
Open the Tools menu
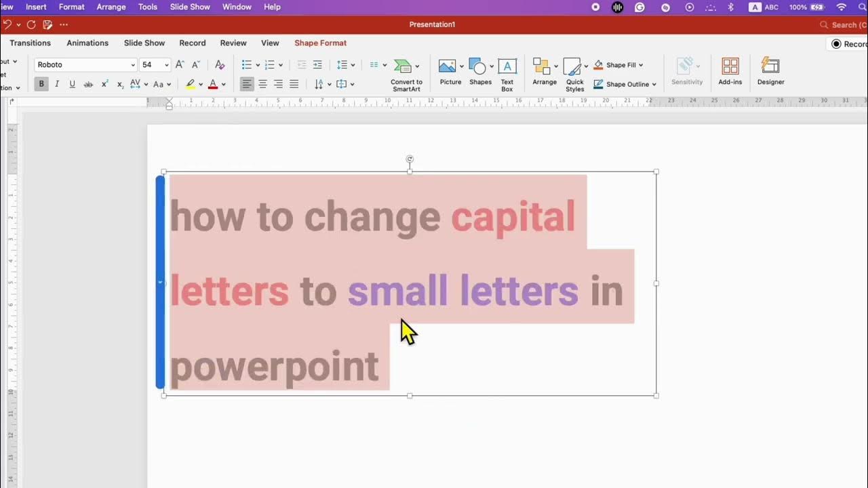[148, 7]
